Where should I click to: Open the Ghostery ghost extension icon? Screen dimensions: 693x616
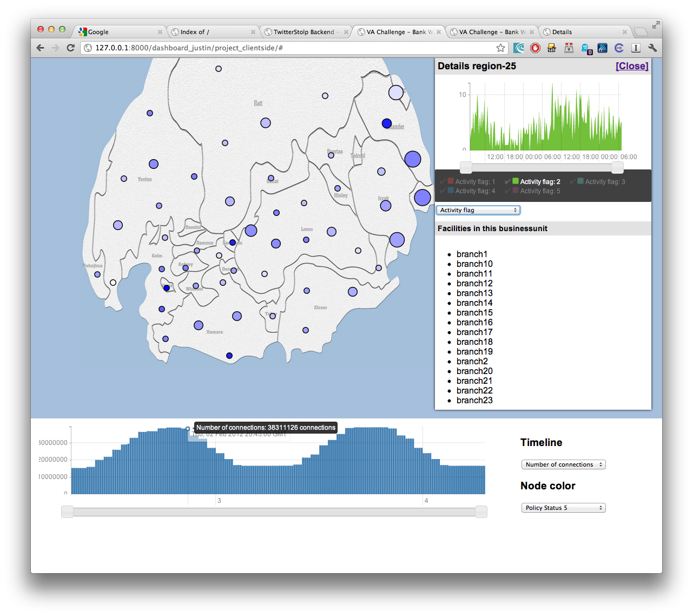(x=586, y=49)
